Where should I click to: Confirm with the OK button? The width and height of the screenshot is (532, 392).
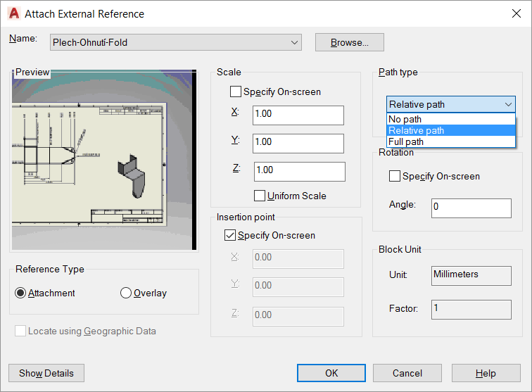click(331, 373)
